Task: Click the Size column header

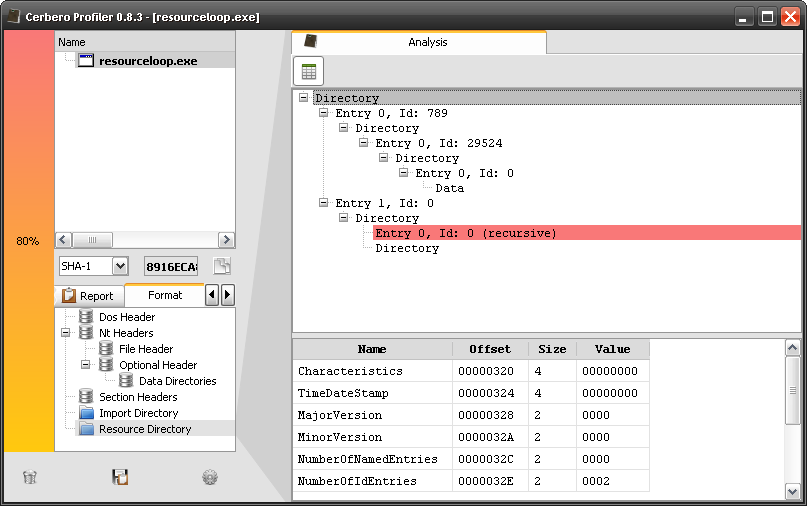Action: pos(552,349)
